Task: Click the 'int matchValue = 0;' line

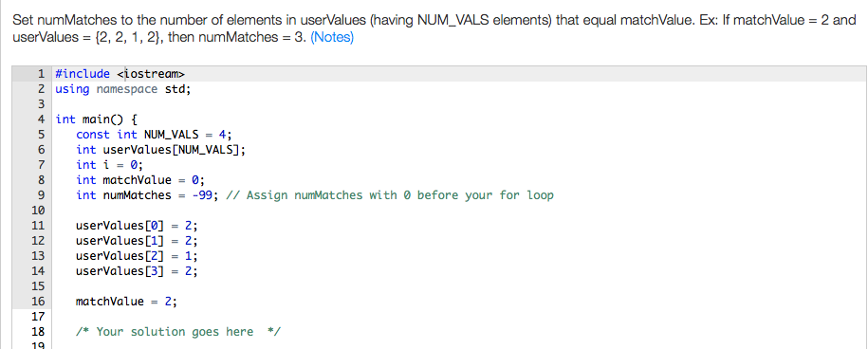Action: point(140,180)
